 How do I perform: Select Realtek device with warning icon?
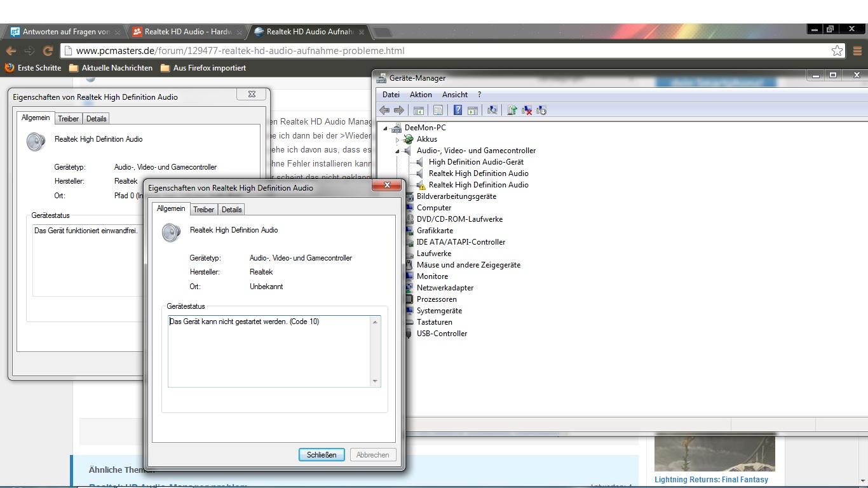478,185
